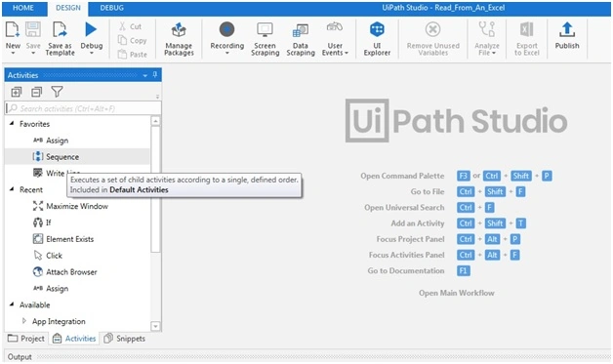This screenshot has height=364, width=613.
Task: Click Go to File text
Action: pyautogui.click(x=428, y=191)
